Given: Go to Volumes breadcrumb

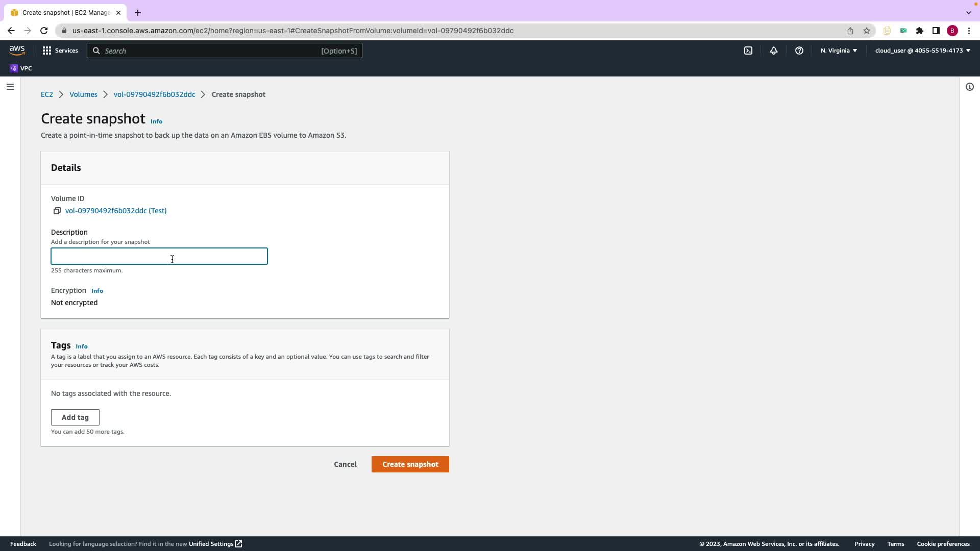Looking at the screenshot, I should (x=83, y=94).
